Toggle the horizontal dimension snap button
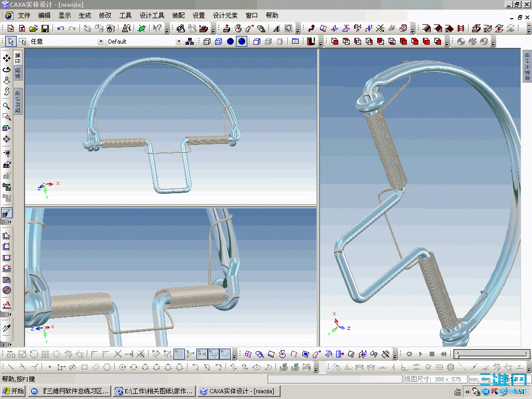This screenshot has height=399, width=532. coord(202,354)
